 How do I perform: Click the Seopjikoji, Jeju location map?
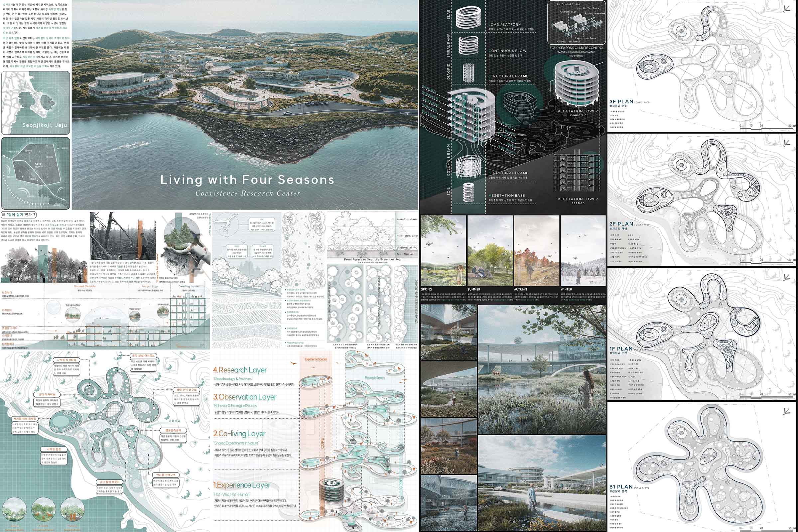coord(36,103)
